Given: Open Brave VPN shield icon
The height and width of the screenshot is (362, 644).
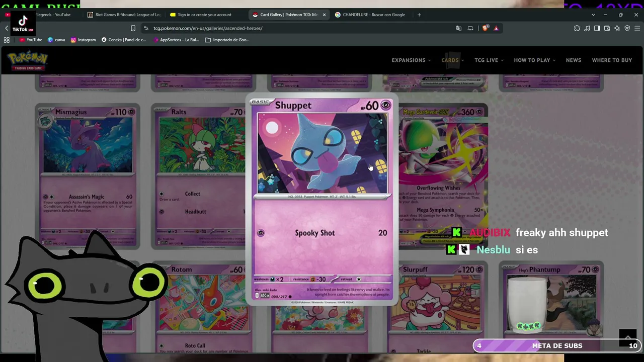Looking at the screenshot, I should tap(627, 28).
